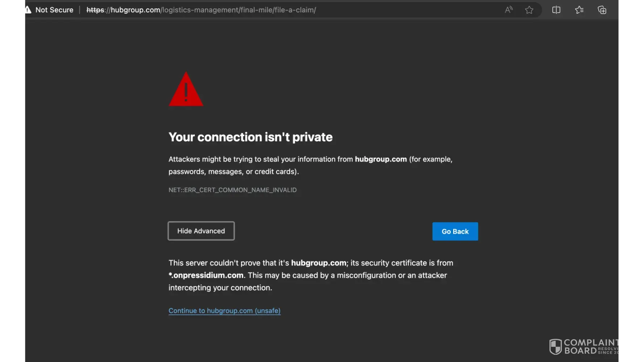
Task: Click the Not Secure warning triangle icon
Action: (27, 10)
